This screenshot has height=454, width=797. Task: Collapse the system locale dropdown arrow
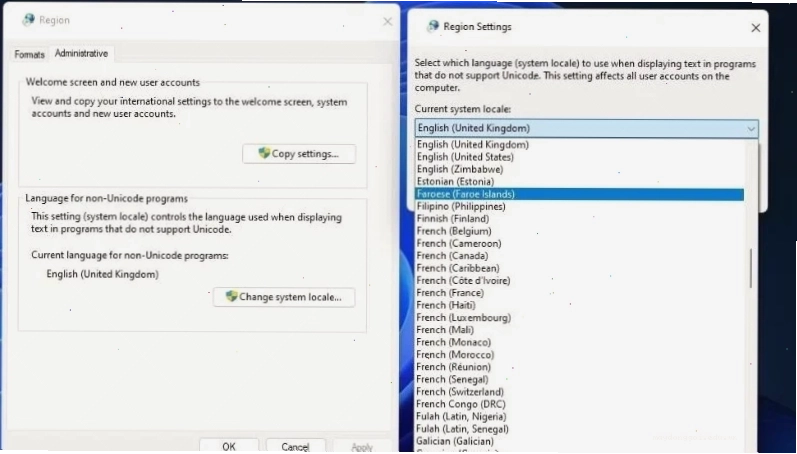coord(751,129)
